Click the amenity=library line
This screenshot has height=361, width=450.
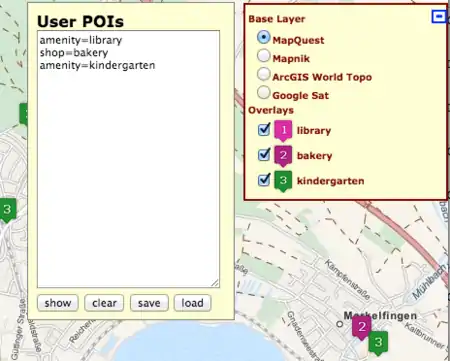tap(81, 40)
